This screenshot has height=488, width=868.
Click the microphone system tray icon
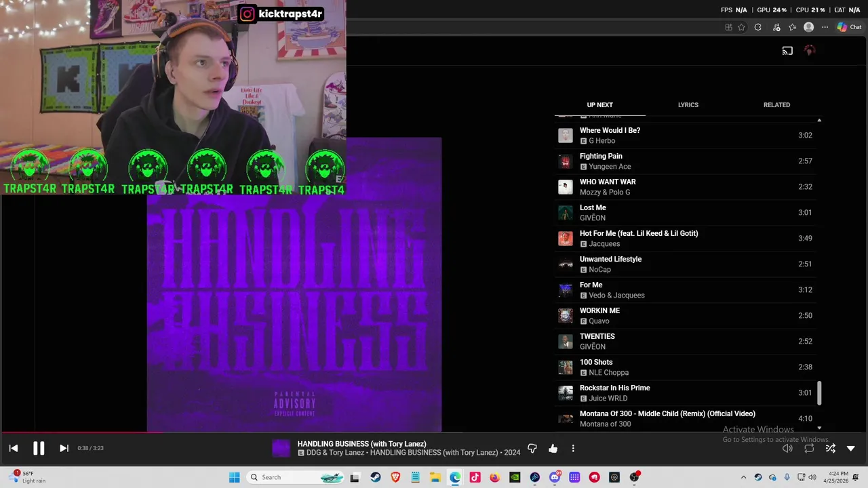point(787,477)
